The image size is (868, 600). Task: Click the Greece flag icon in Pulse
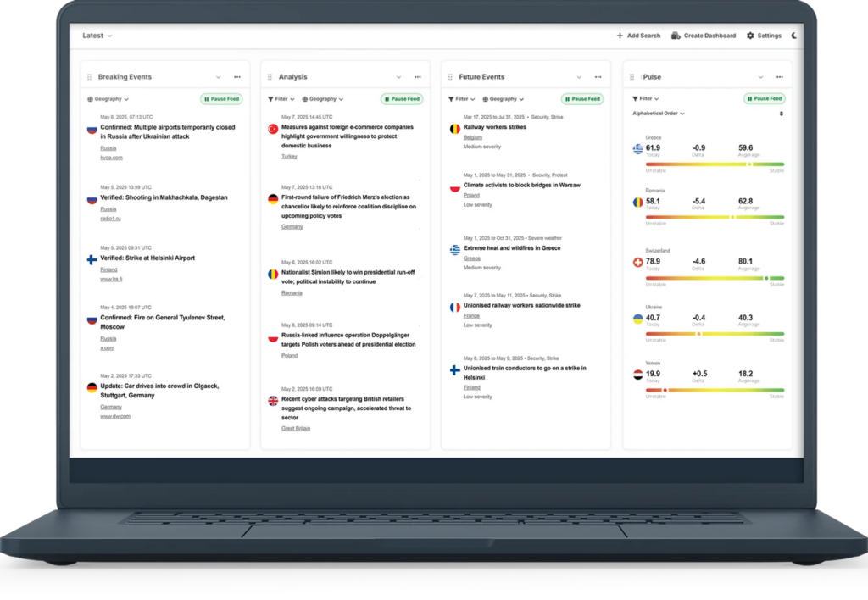(637, 149)
